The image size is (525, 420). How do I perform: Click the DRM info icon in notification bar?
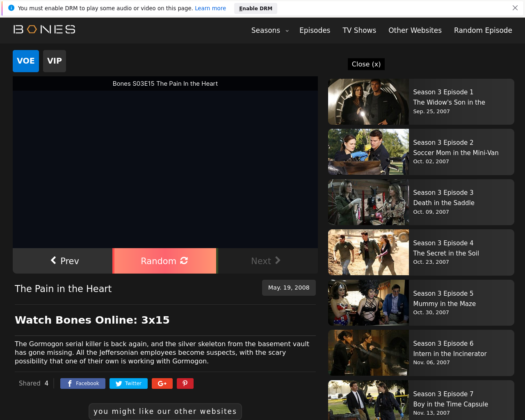pyautogui.click(x=11, y=8)
